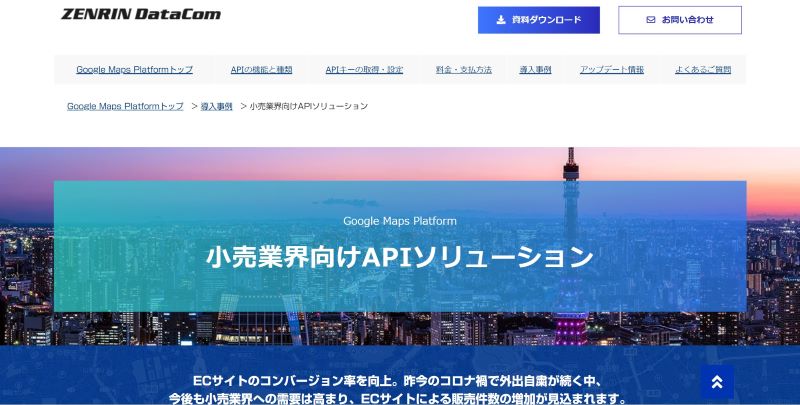Click breadcrumb link Google Maps Platformトップ

pyautogui.click(x=125, y=106)
